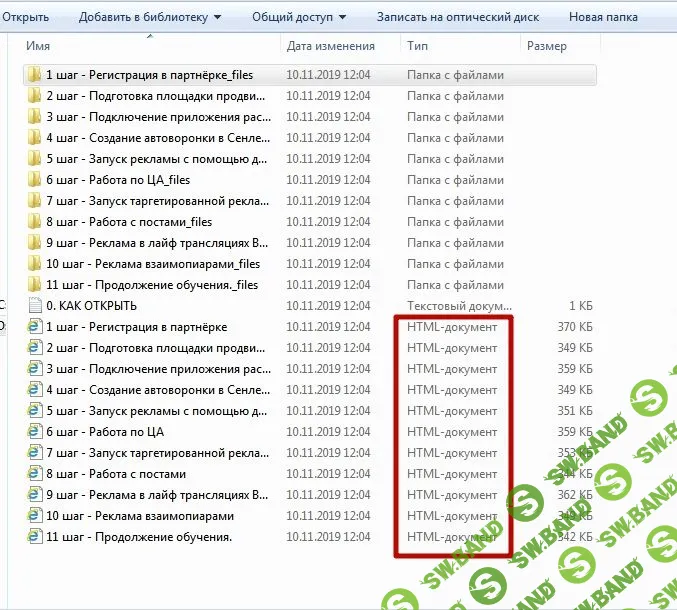
Task: Sort by 'Дата изменения' column header
Action: click(330, 46)
